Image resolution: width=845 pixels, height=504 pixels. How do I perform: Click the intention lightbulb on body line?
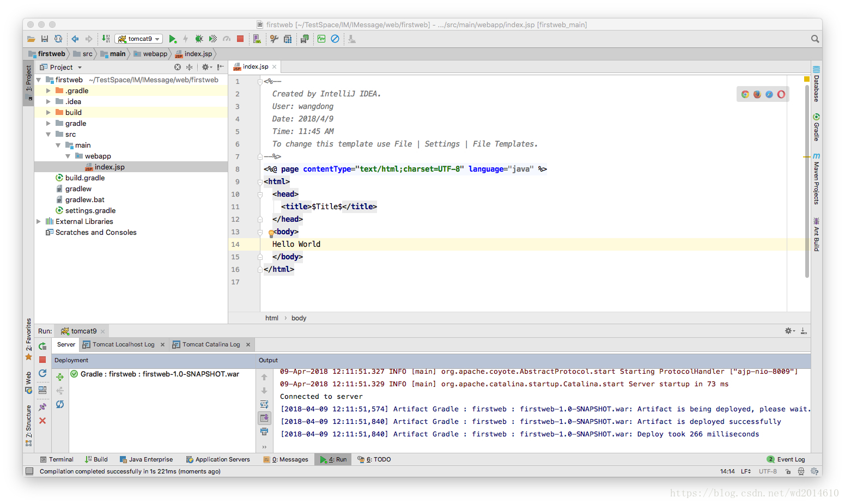(271, 233)
